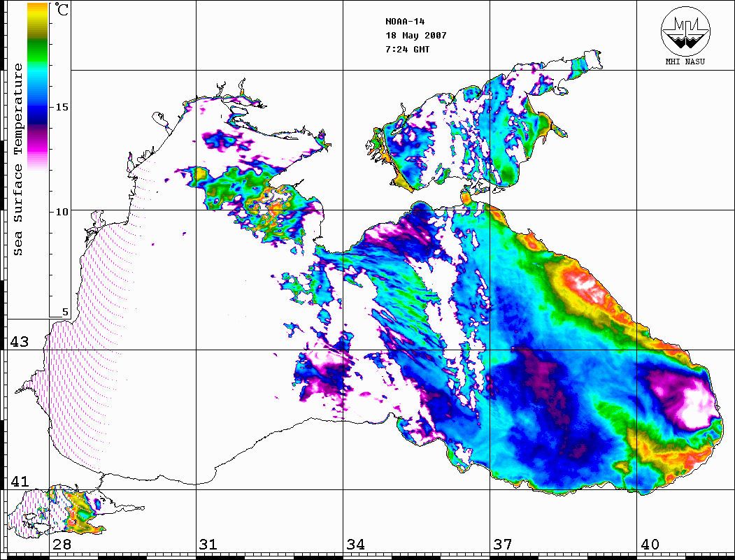The height and width of the screenshot is (560, 735).
Task: Click the 'MHI NASU' caption text
Action: coord(685,62)
